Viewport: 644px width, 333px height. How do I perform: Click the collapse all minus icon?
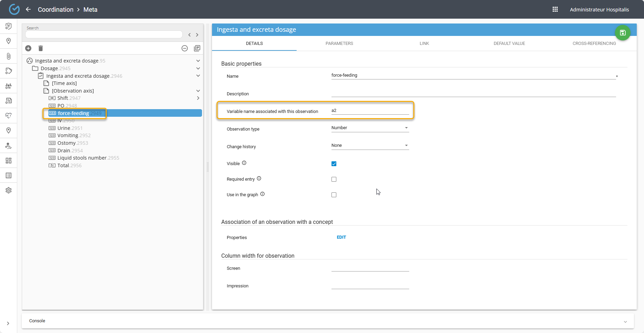[185, 48]
